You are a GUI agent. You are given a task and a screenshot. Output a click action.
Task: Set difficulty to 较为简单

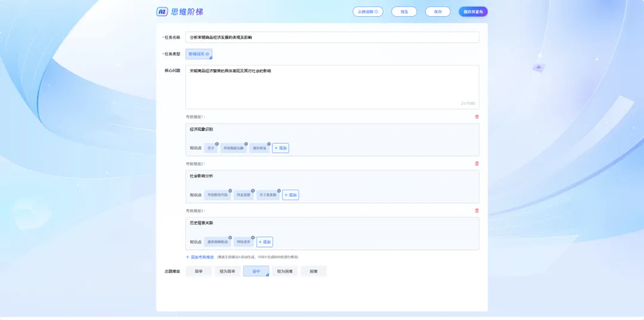pos(228,271)
